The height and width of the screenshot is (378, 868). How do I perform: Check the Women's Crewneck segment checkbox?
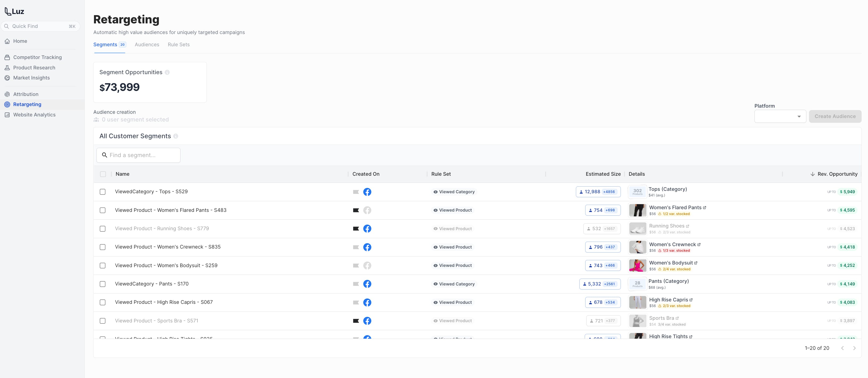pos(102,247)
